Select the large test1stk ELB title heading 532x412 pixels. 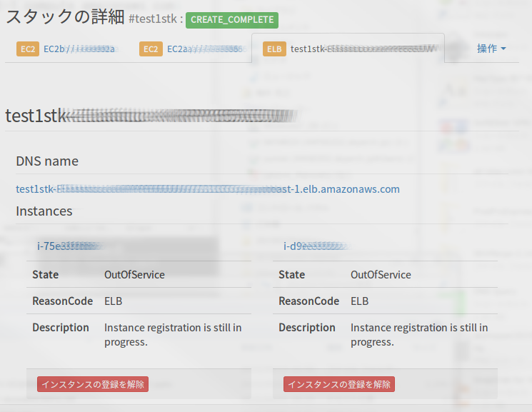151,116
